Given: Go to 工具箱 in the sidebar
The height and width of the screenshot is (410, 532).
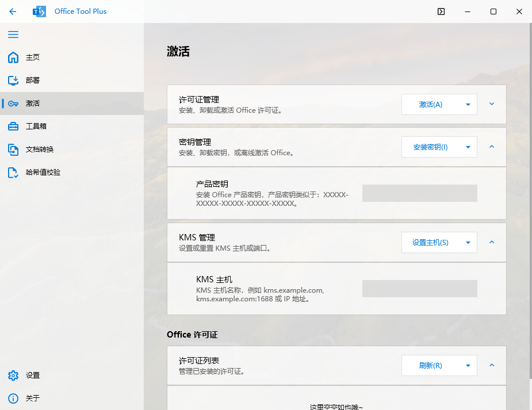Looking at the screenshot, I should (x=71, y=127).
